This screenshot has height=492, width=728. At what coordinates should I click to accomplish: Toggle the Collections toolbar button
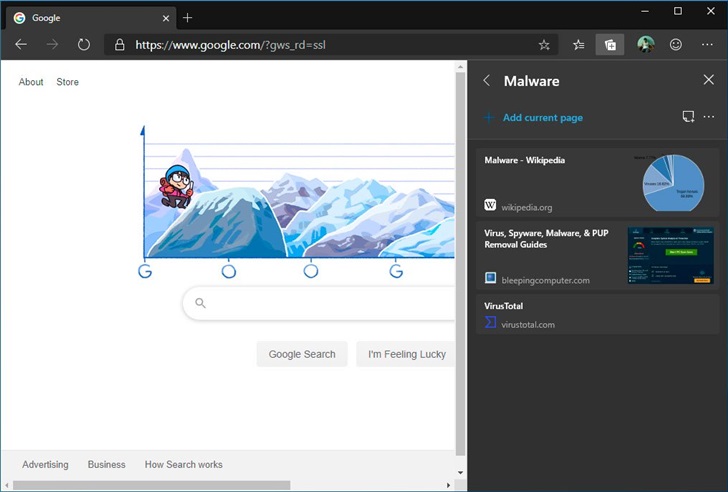click(x=610, y=45)
